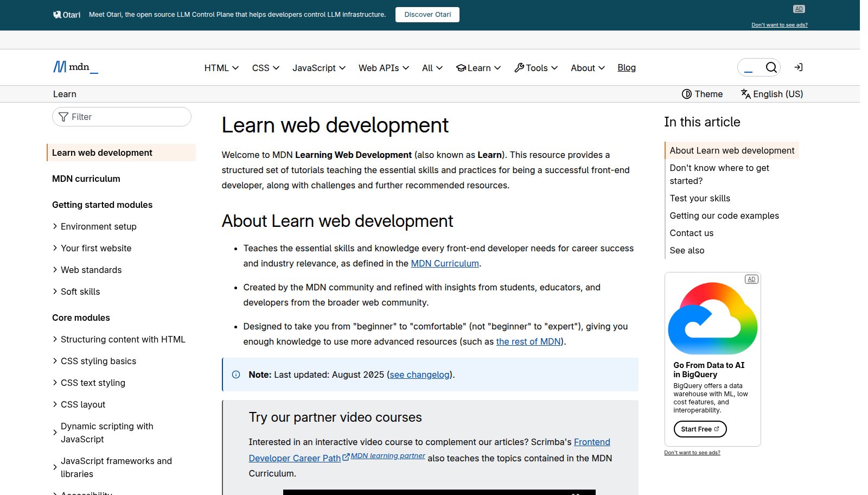Open the Web APIs dropdown menu
868x495 pixels.
pos(384,68)
